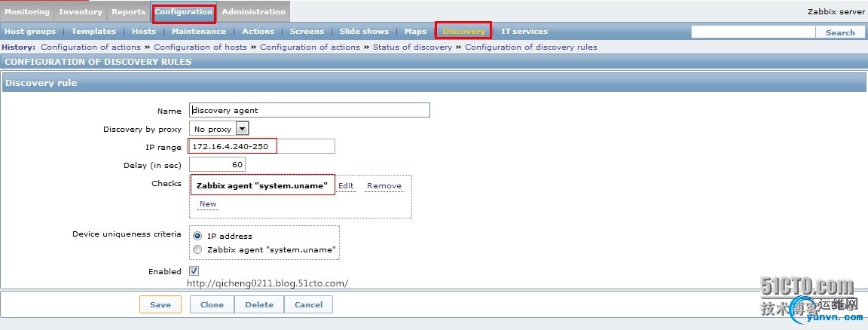Edit the Zabbix agent system.uname check
This screenshot has height=330, width=868.
click(x=346, y=186)
